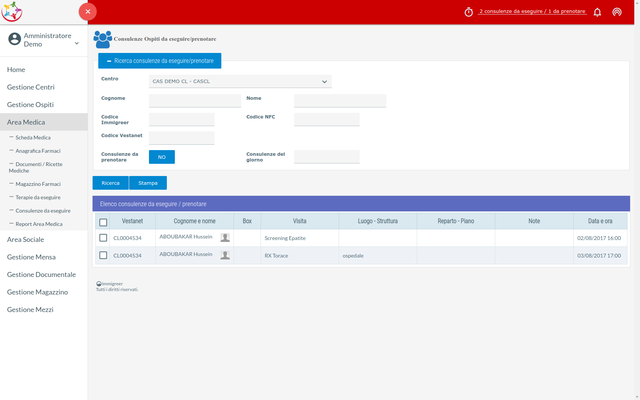
Task: Click ABOUBAKAR Hussein in the Screening Epatite row
Action: pyautogui.click(x=186, y=237)
